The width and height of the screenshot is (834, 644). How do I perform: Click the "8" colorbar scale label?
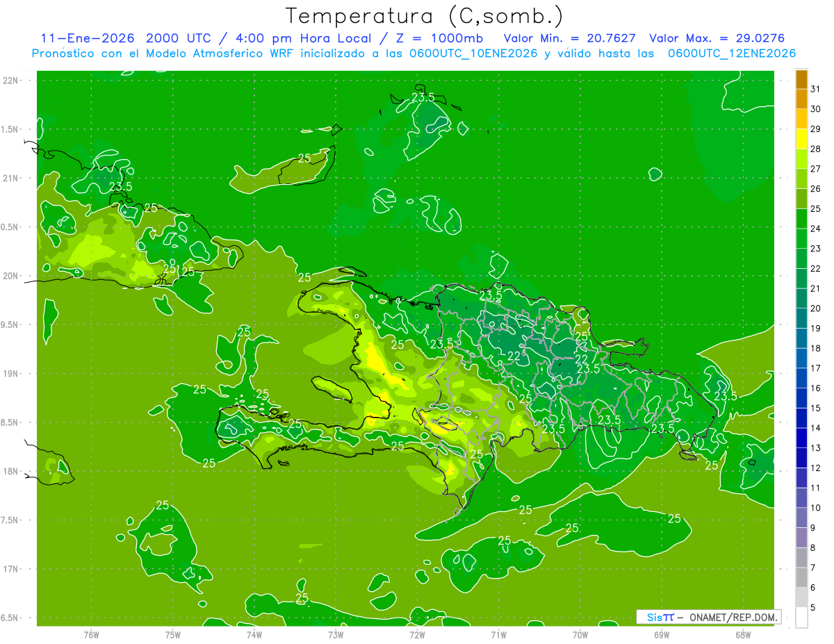(x=813, y=548)
